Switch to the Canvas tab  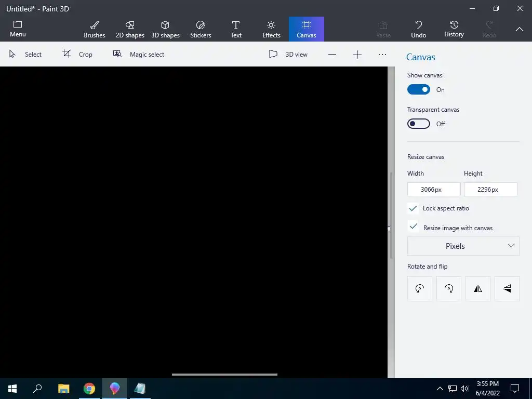(x=307, y=29)
